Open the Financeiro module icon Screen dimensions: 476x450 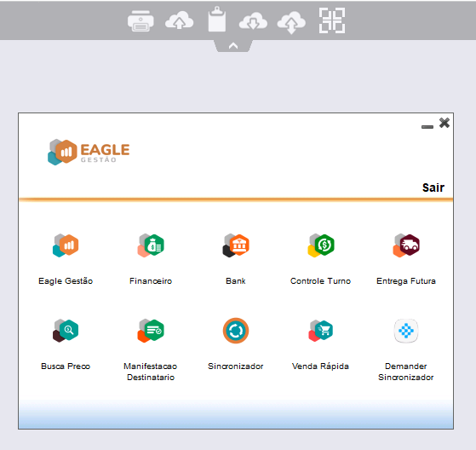(151, 245)
